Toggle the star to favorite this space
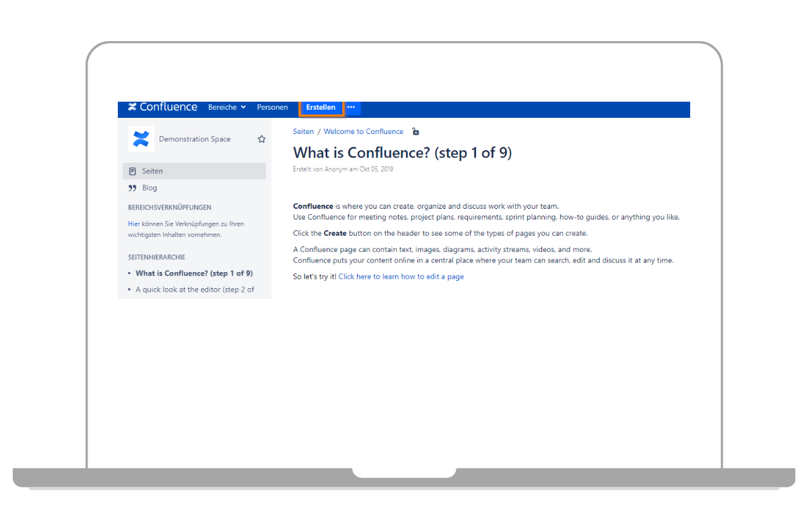 click(x=261, y=139)
